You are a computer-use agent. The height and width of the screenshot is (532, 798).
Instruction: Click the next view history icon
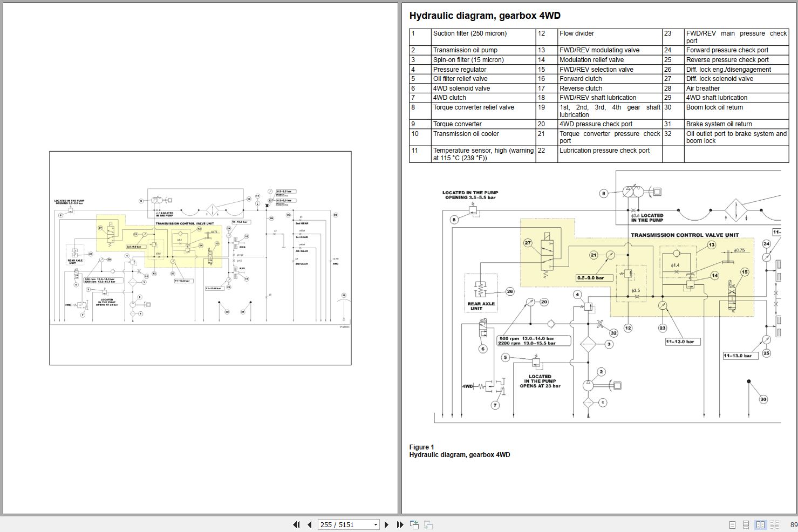(x=427, y=524)
